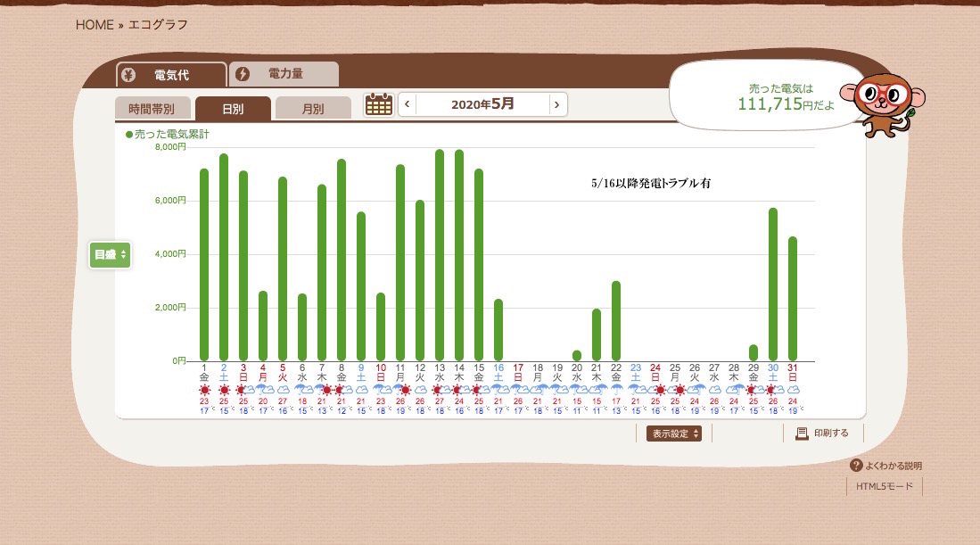Advance to next month with right arrow
The height and width of the screenshot is (545, 980).
pyautogui.click(x=557, y=104)
